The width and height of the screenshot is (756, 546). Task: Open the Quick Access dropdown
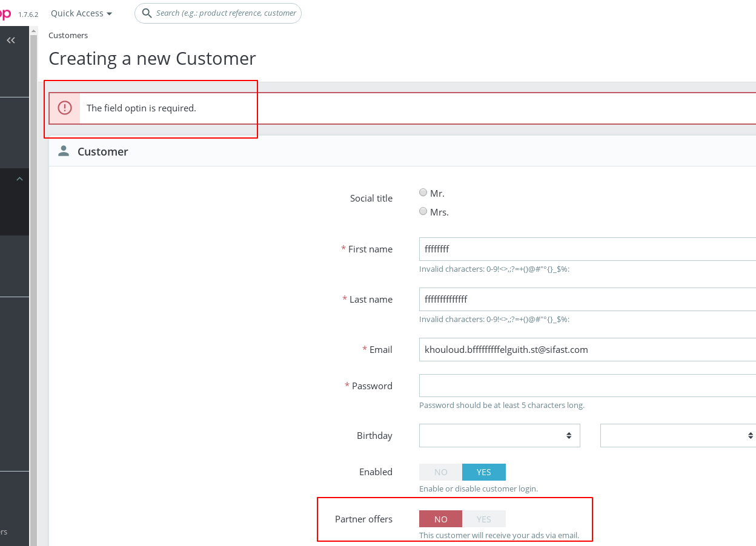[x=81, y=13]
